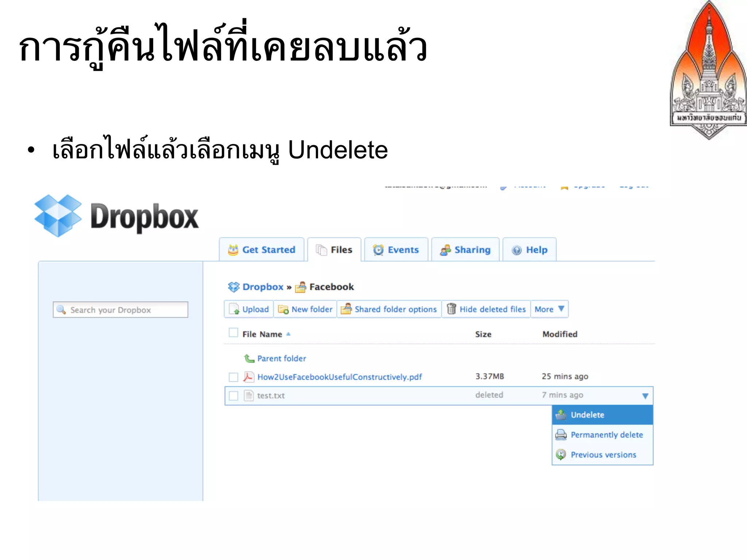Click the Upload page icon
The image size is (747, 560).
[234, 309]
